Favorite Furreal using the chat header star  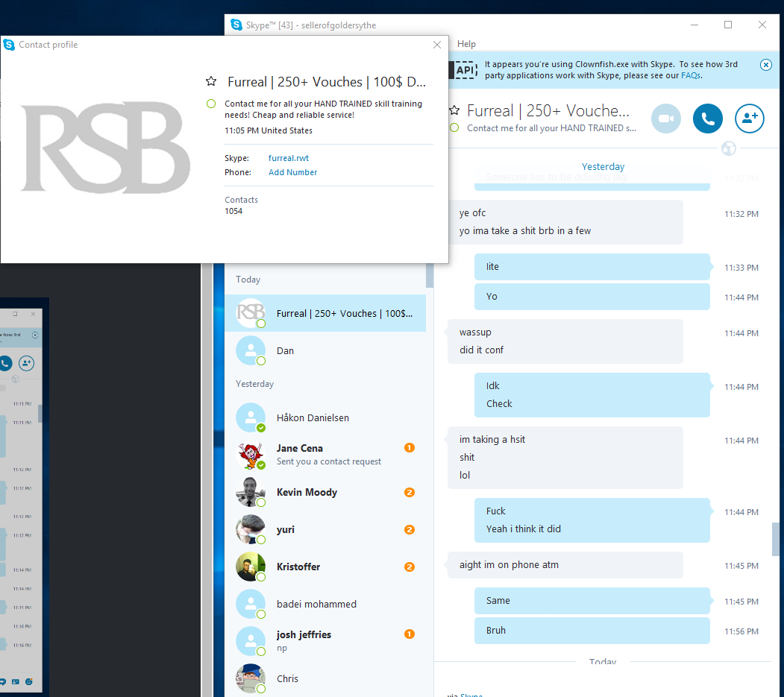click(454, 110)
